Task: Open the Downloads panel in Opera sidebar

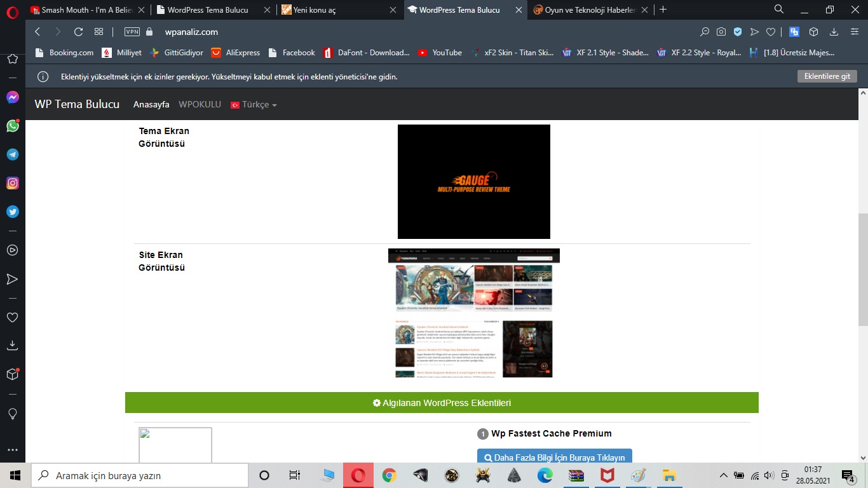Action: 12,346
